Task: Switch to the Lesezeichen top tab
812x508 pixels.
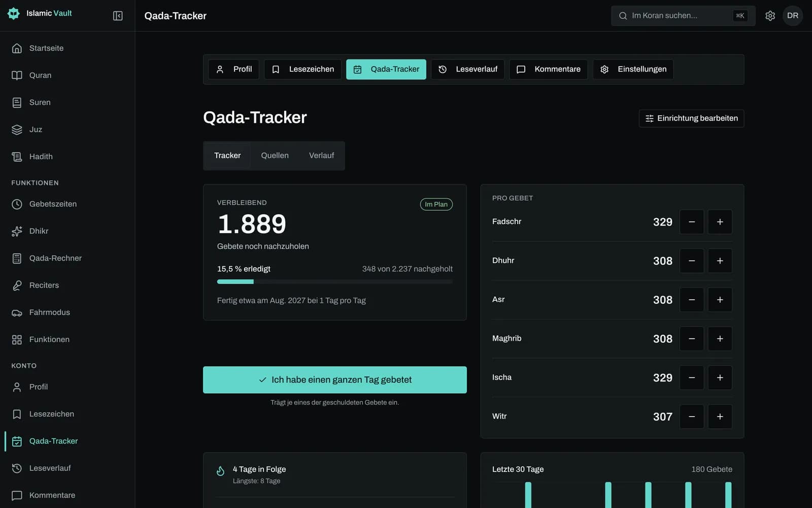Action: tap(302, 69)
